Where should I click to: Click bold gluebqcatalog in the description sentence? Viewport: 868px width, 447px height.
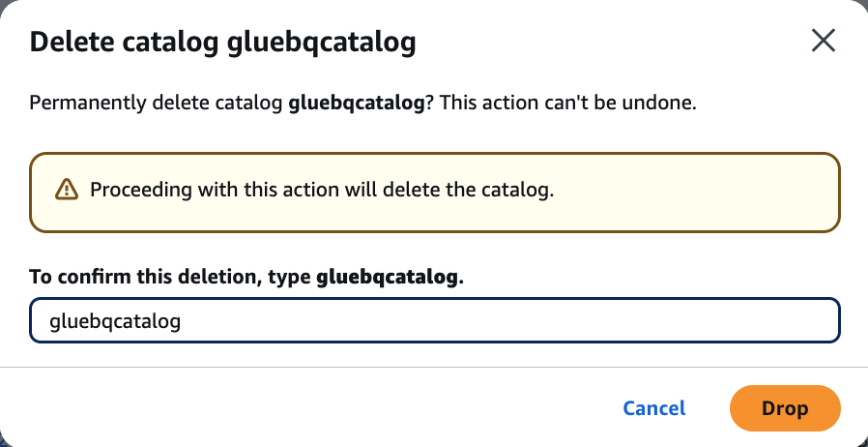coord(357,104)
